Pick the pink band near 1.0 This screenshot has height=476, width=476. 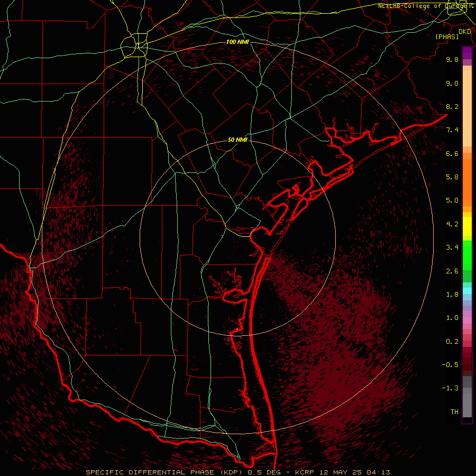pos(467,321)
